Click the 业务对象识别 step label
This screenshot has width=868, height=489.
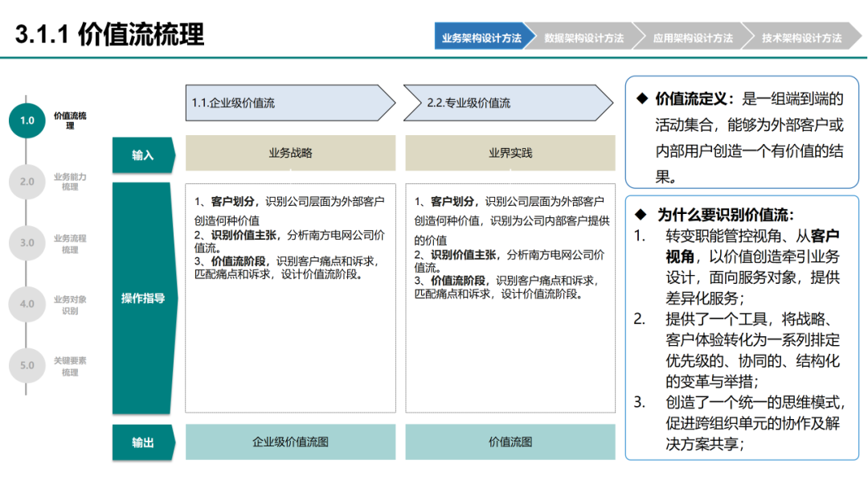coord(70,305)
